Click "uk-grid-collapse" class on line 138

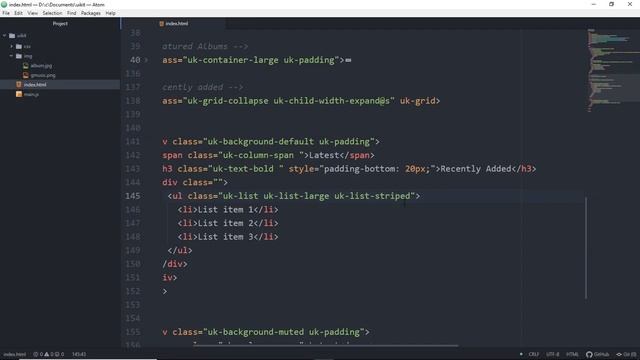coord(228,101)
